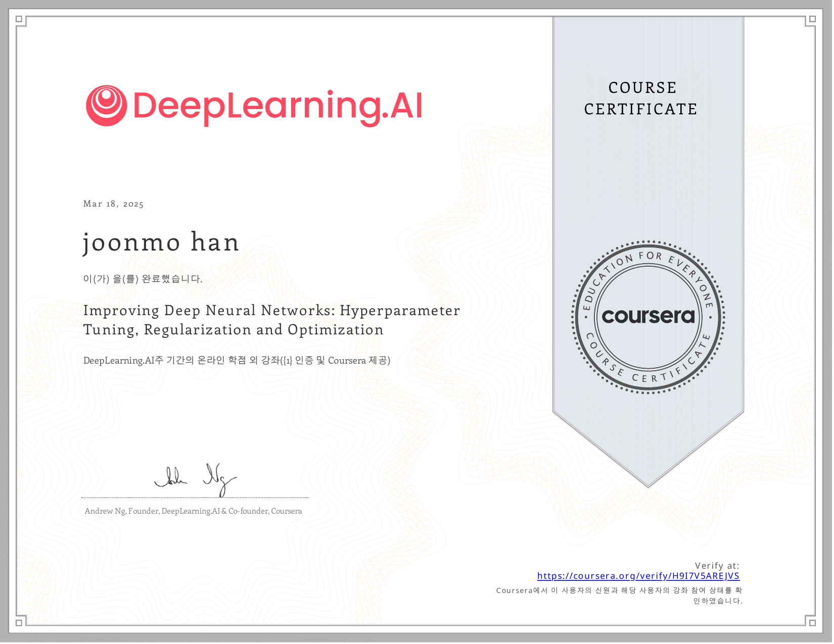834x644 pixels.
Task: Click the DeepLearning.AI circular logo icon
Action: coord(106,106)
